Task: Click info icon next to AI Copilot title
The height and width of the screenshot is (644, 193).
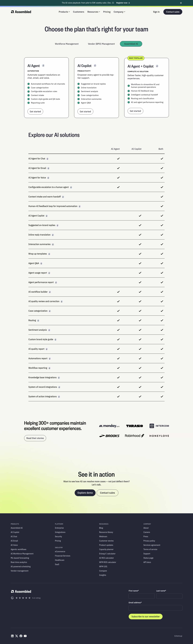Action: [95, 66]
